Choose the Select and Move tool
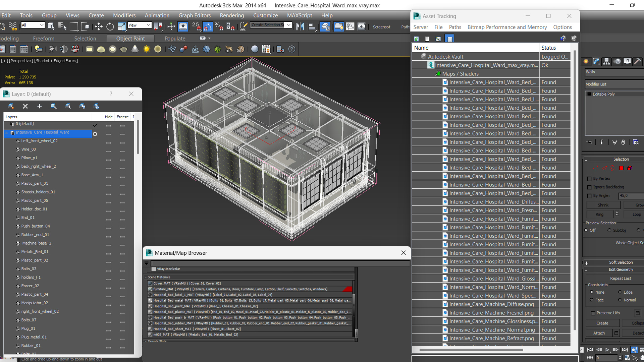The width and height of the screenshot is (644, 362). [99, 26]
